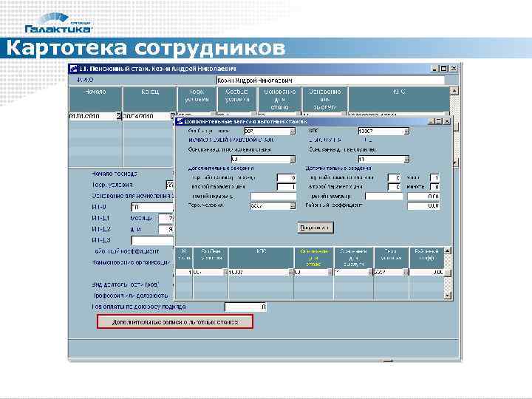Open lookup for years-of-service basis field

point(406,159)
